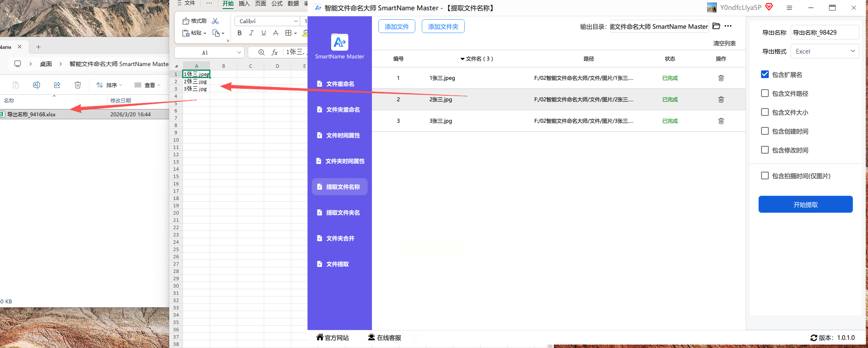Open the 排序 sort dropdown in File Explorer
Image resolution: width=868 pixels, height=348 pixels.
[110, 85]
